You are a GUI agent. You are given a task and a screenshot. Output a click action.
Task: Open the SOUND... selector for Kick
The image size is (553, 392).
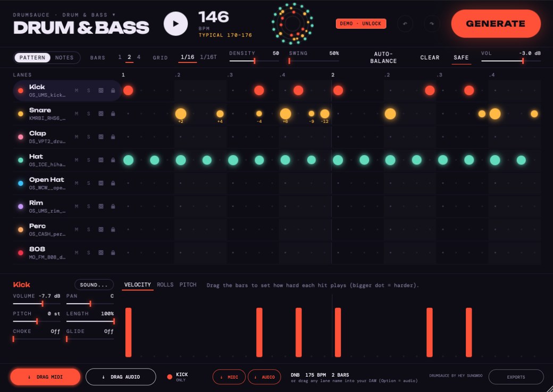coord(94,285)
